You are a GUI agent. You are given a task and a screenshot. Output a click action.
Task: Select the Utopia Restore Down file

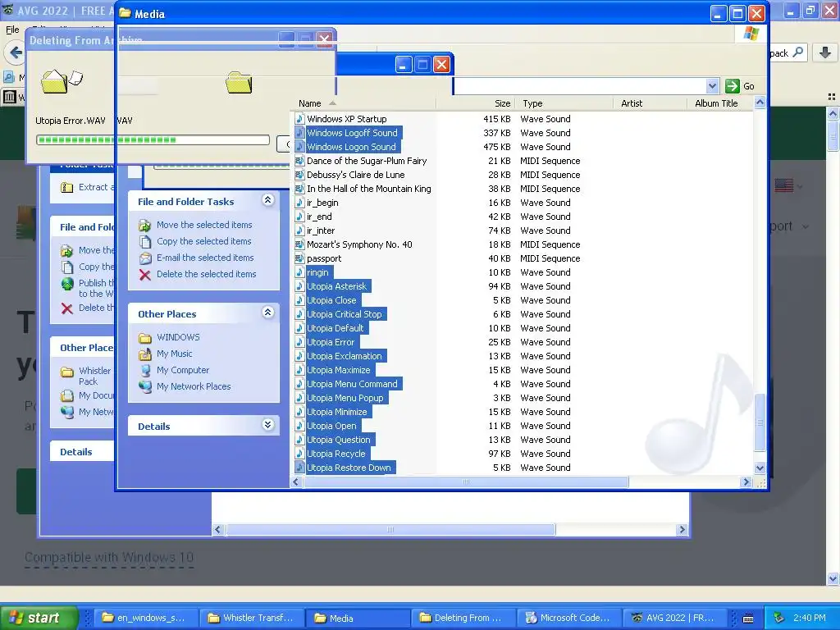pos(349,467)
